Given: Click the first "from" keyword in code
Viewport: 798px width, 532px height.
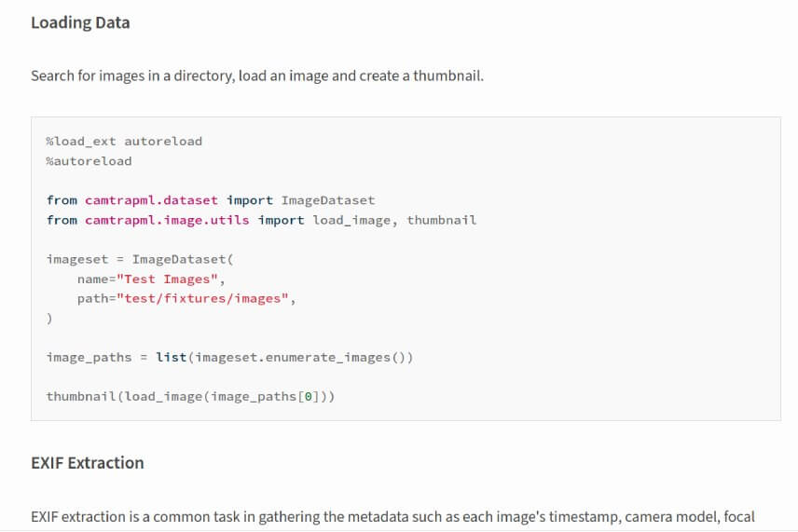Looking at the screenshot, I should 62,200.
